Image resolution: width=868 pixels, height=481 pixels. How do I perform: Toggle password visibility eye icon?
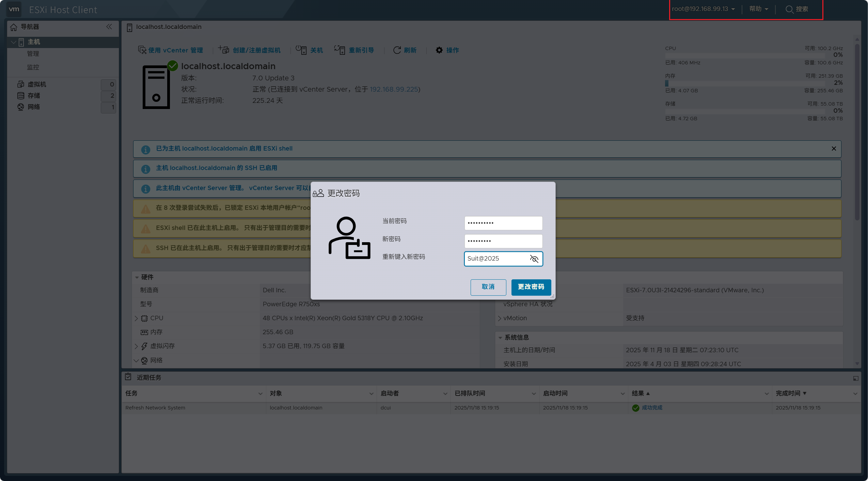(x=534, y=259)
